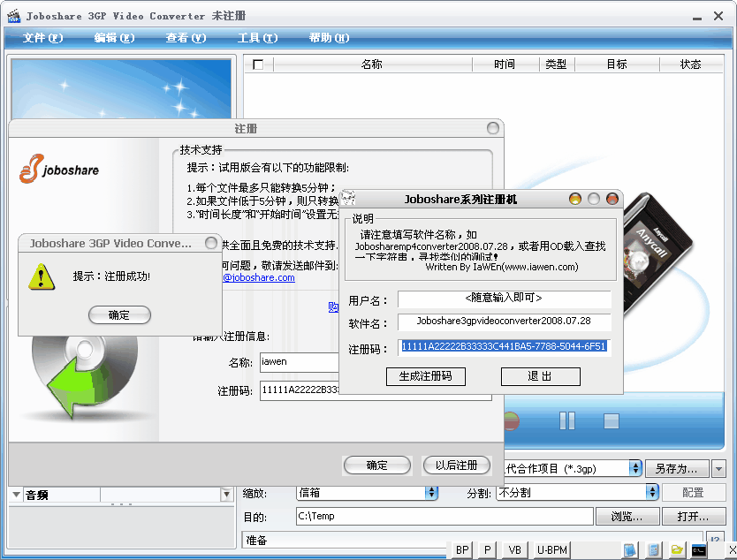Click 生成注册码 generate code button
The width and height of the screenshot is (737, 560).
click(425, 376)
